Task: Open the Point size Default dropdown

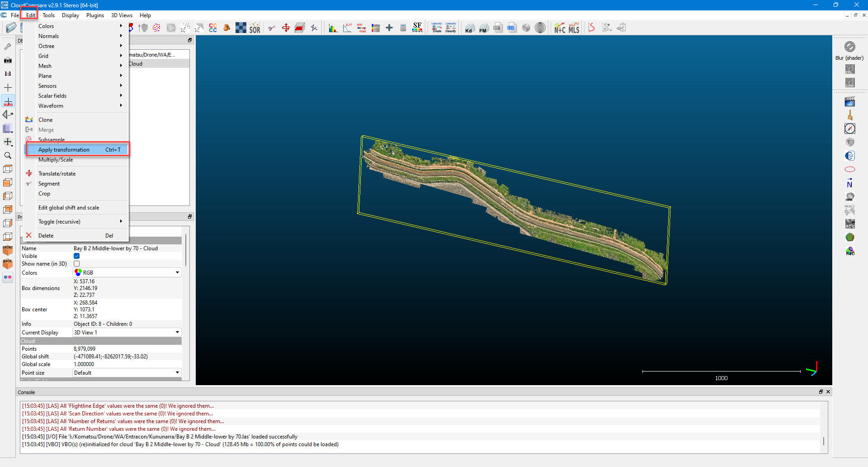Action: 127,373
